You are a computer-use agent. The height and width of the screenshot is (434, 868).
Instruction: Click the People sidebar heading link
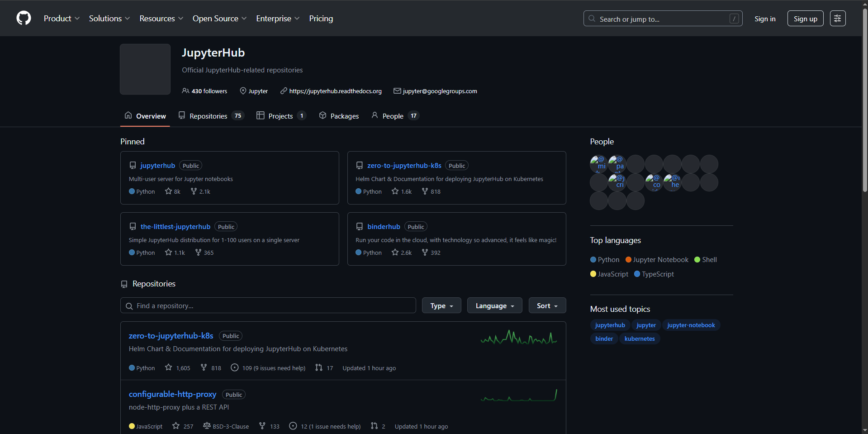coord(602,142)
